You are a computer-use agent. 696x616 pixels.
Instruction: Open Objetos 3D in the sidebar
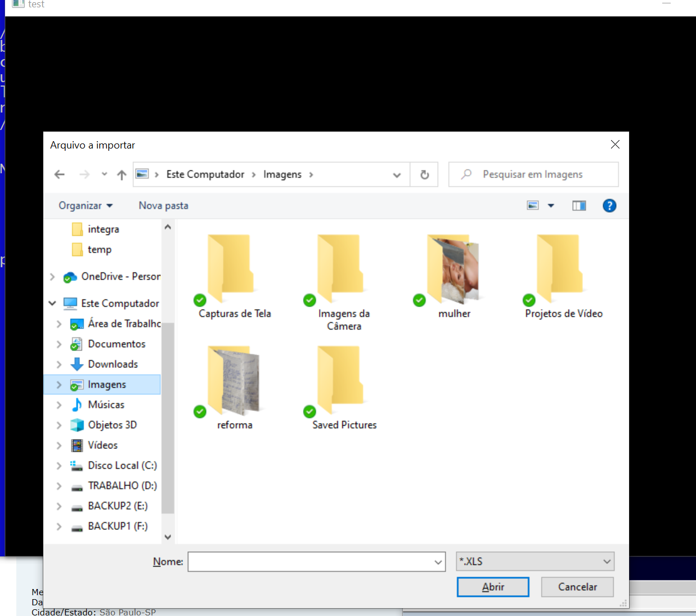pyautogui.click(x=104, y=425)
